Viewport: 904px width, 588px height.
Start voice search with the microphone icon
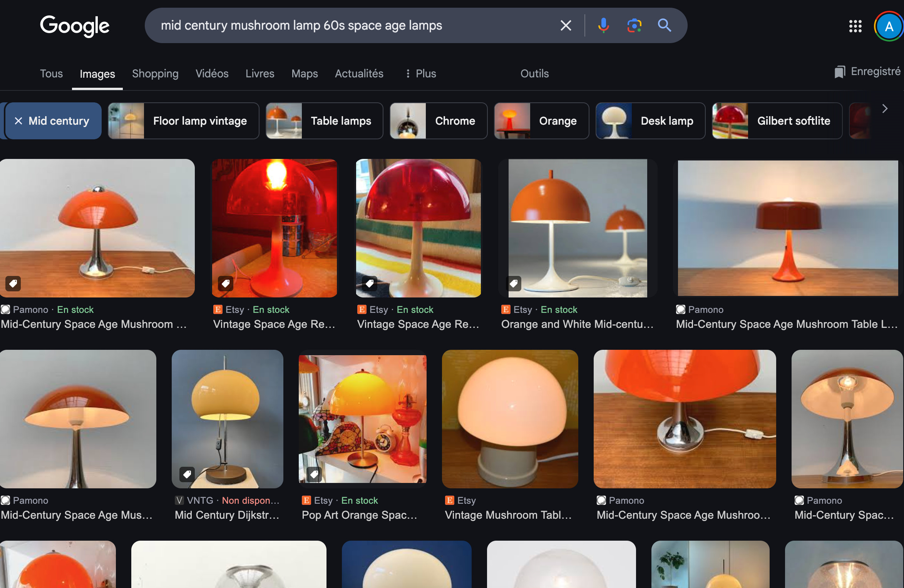(x=603, y=25)
